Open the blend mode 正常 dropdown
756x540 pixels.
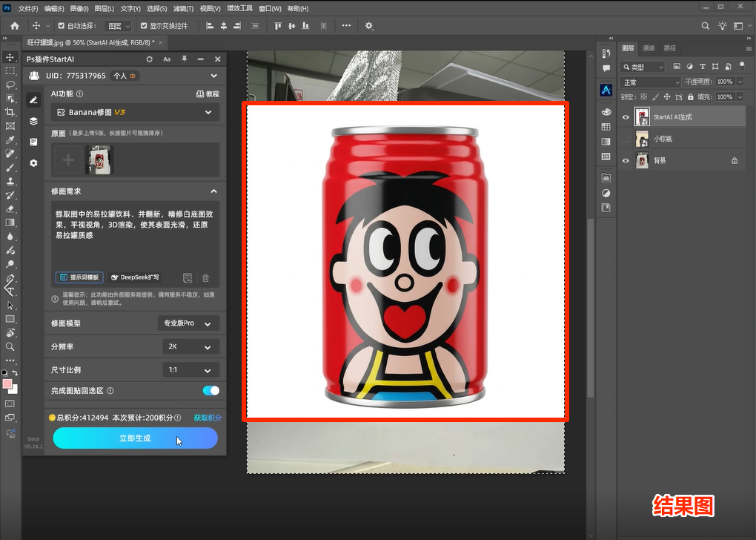[x=651, y=82]
